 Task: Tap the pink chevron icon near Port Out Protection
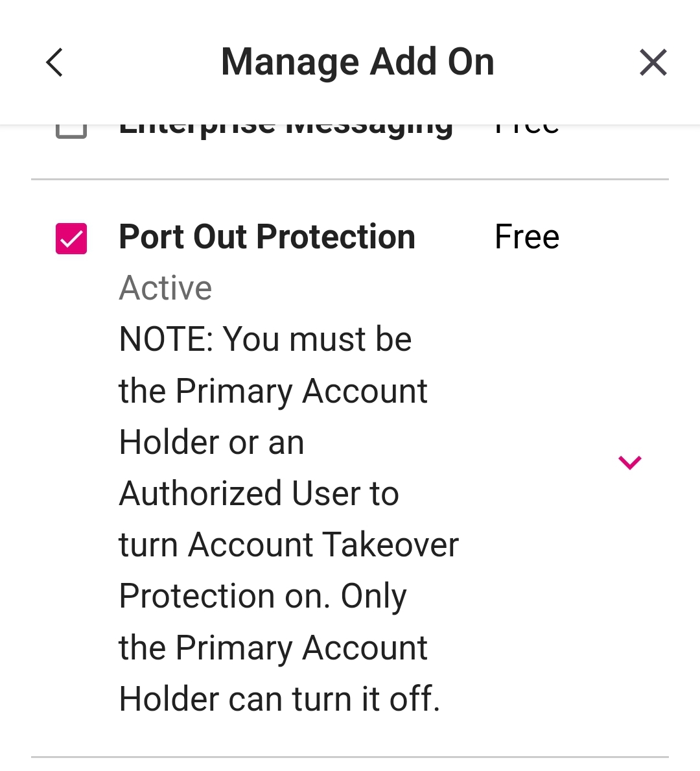[629, 462]
